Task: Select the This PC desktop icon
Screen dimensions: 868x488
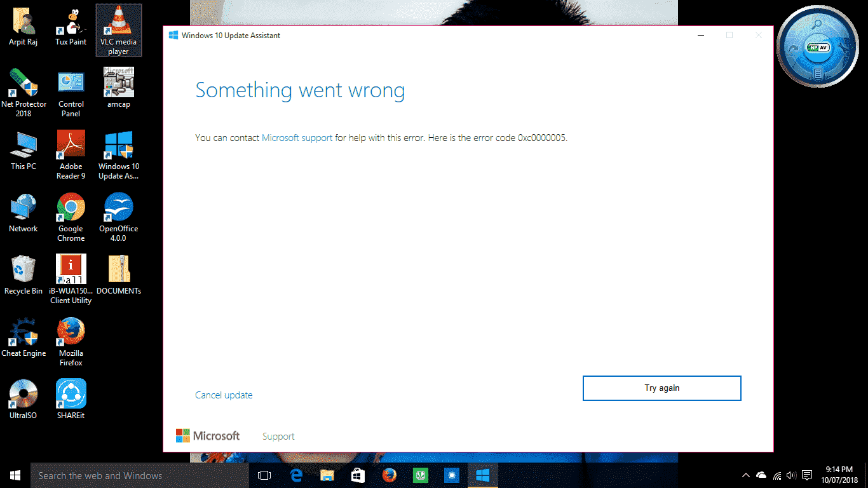Action: pos(24,151)
